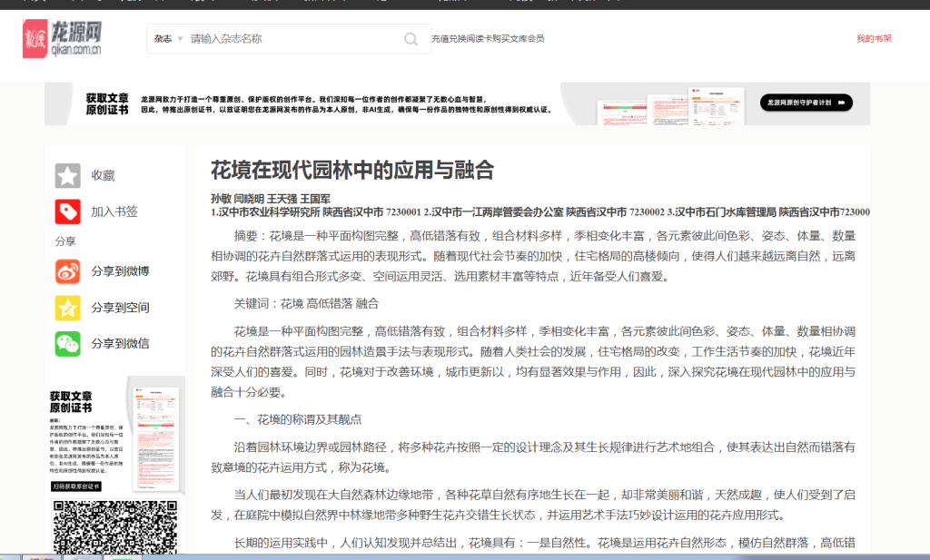Open the 充值兑换阅读卡购买文库会员 link

click(488, 39)
